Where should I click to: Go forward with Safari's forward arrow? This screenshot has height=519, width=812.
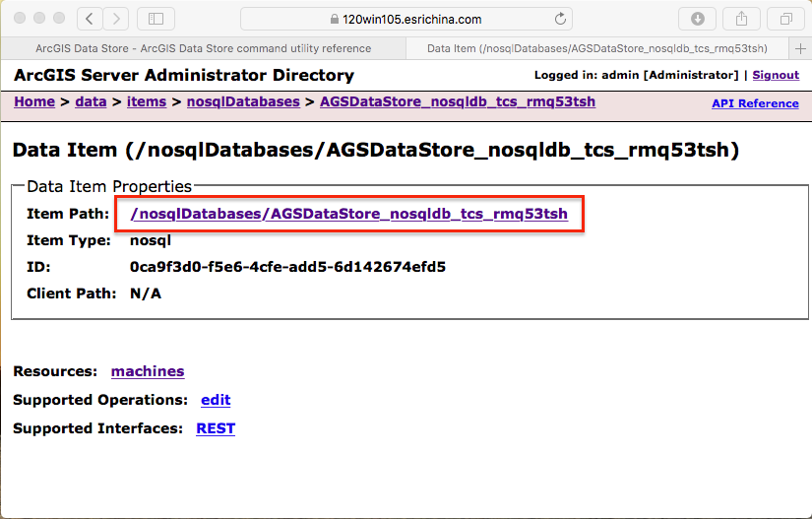pos(116,19)
